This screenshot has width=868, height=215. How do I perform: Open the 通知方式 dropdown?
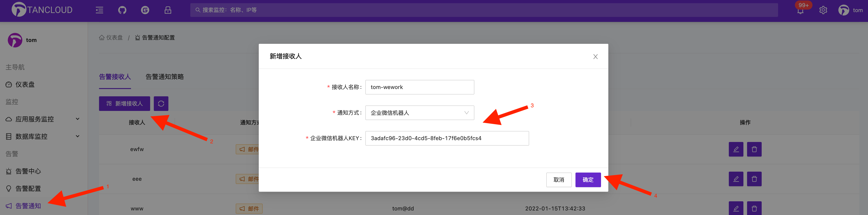[x=420, y=113]
